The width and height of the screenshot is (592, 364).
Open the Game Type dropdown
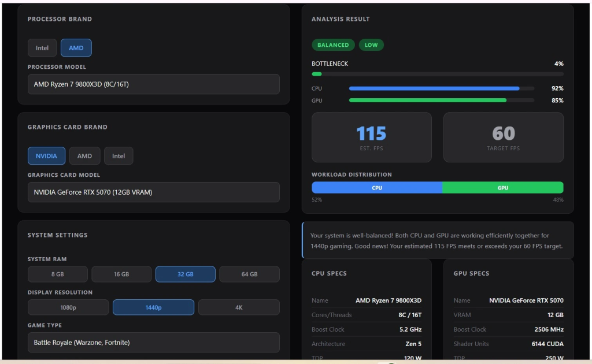154,343
